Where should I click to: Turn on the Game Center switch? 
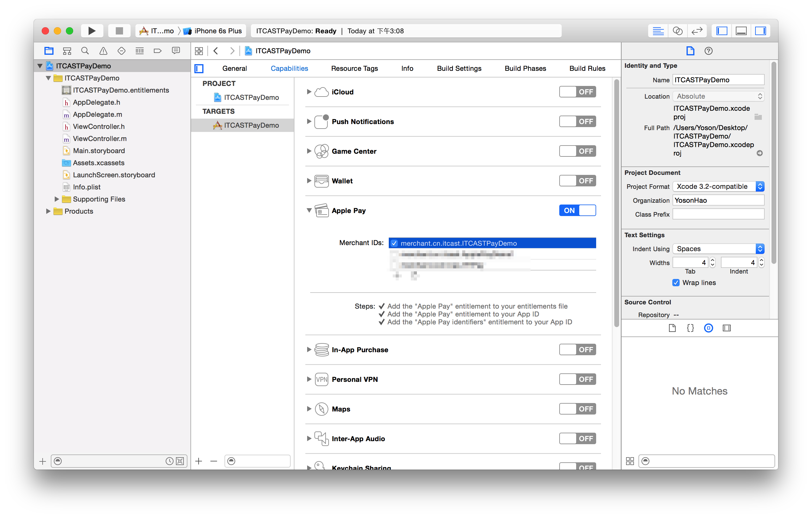tap(577, 151)
